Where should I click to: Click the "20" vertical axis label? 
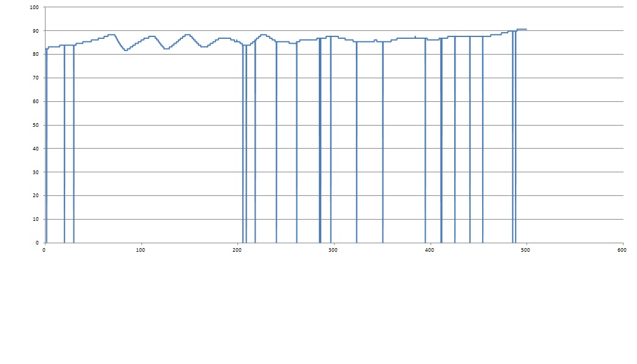pos(35,196)
